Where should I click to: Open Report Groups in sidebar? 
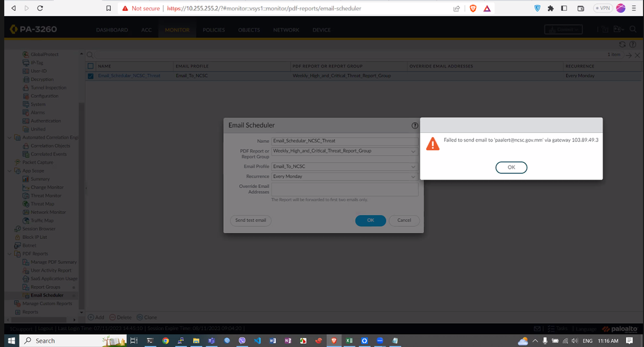45,287
